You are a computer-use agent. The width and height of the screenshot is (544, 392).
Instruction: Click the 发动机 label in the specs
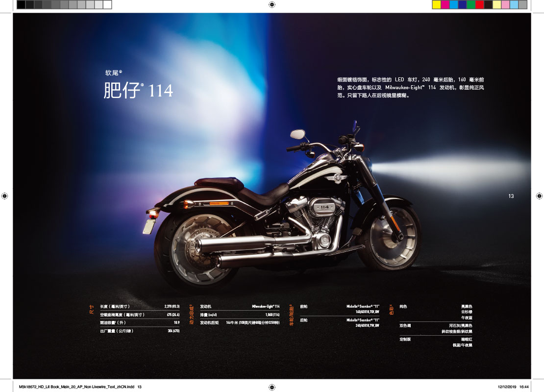point(206,307)
